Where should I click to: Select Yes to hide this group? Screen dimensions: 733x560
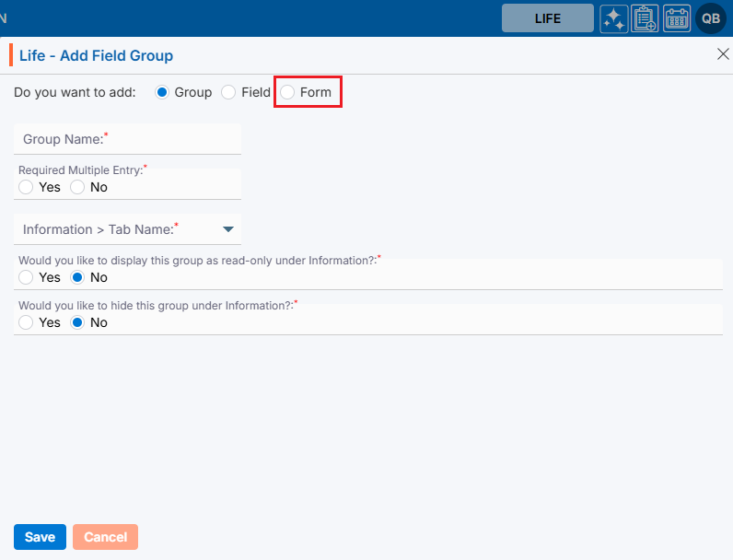(26, 322)
